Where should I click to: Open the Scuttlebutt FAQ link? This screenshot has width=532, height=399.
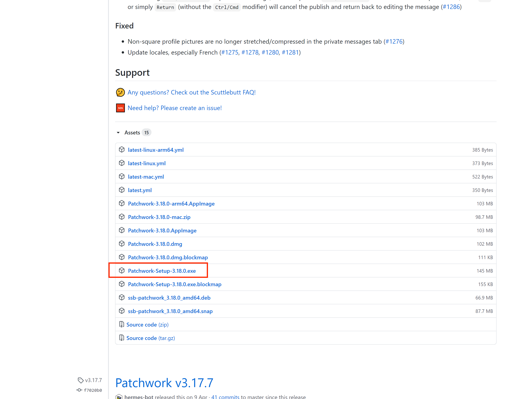click(191, 92)
